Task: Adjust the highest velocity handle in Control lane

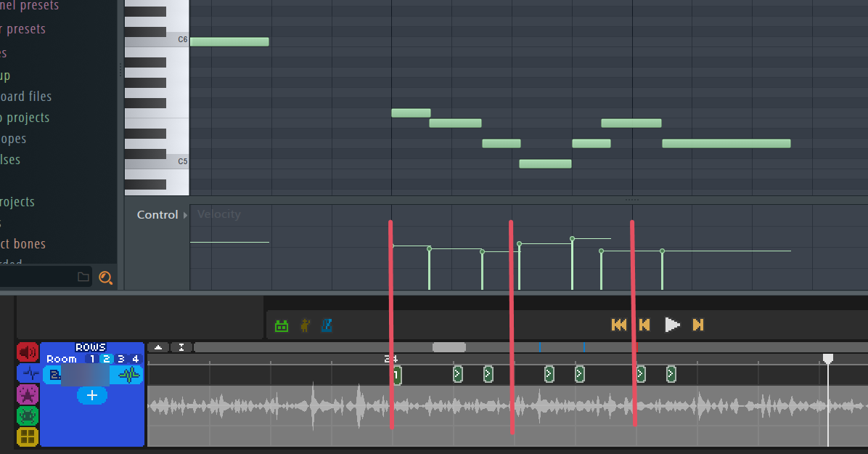Action: pyautogui.click(x=573, y=239)
